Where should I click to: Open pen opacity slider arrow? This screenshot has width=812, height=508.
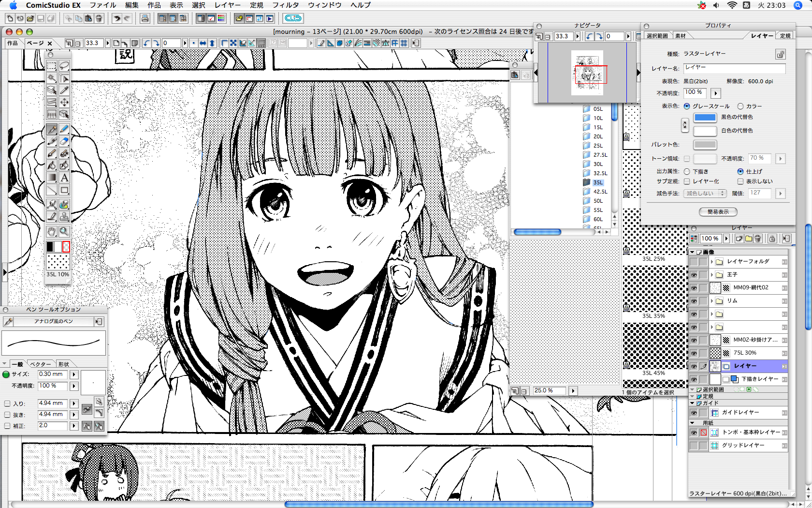[x=74, y=386]
